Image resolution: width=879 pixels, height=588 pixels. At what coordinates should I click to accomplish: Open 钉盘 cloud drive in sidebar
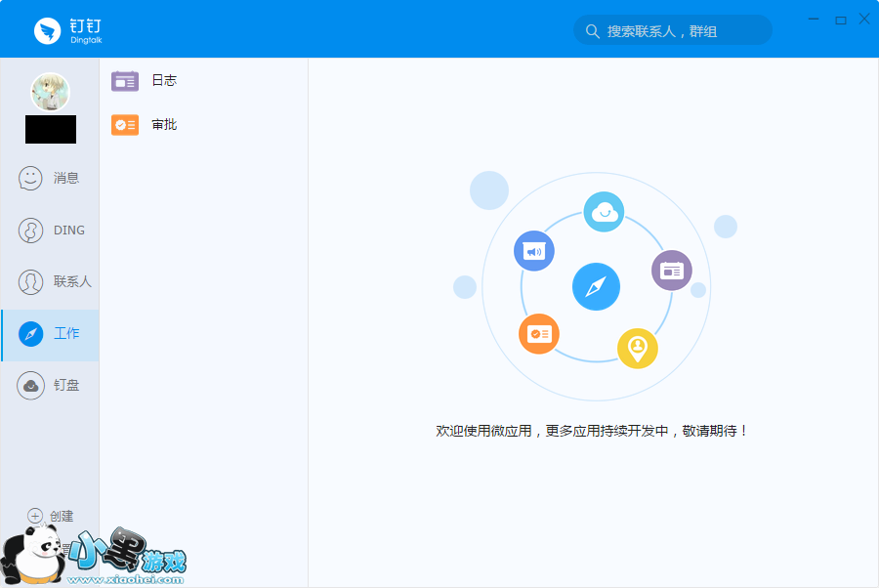coord(50,386)
